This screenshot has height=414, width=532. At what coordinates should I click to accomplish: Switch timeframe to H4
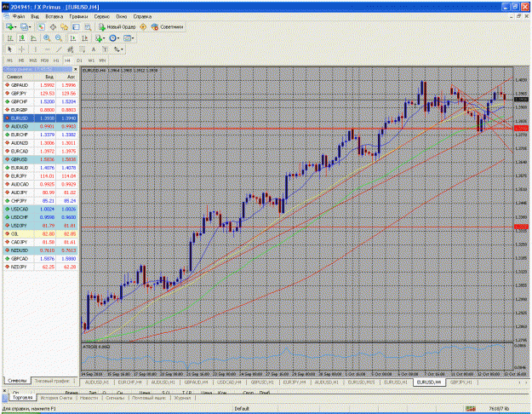[67, 60]
